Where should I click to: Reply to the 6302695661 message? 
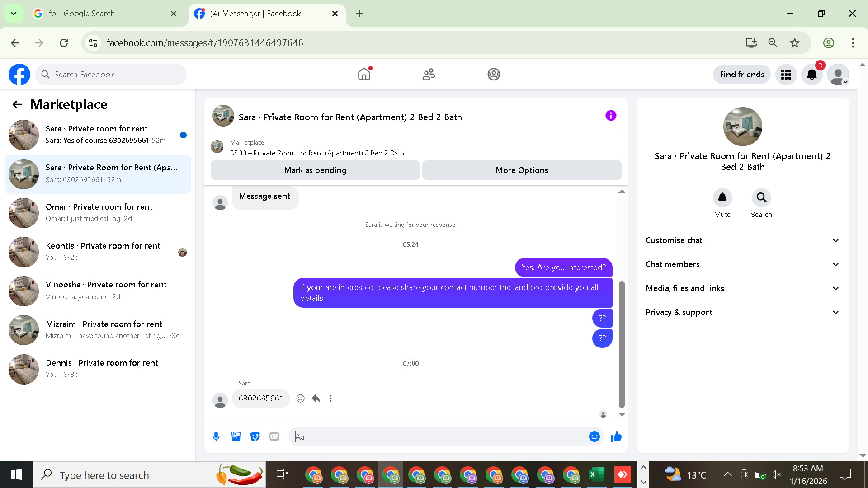(316, 399)
